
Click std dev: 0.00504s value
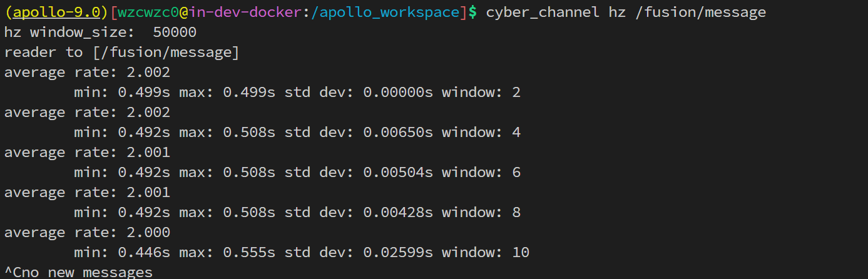pyautogui.click(x=359, y=173)
